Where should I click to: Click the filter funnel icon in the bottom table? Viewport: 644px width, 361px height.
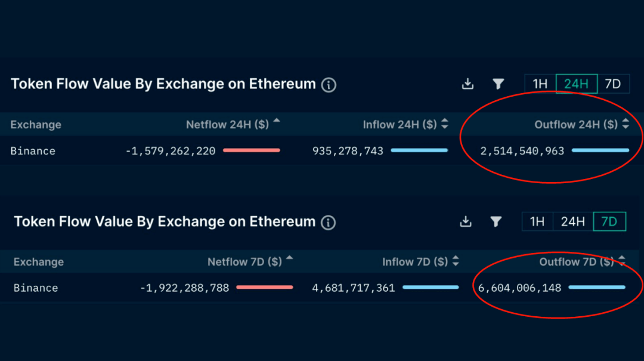click(496, 222)
